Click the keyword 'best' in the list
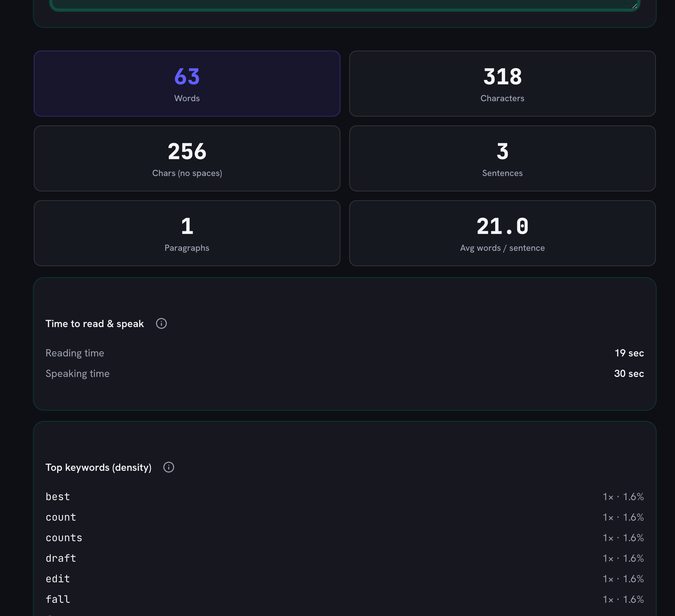 (x=58, y=496)
